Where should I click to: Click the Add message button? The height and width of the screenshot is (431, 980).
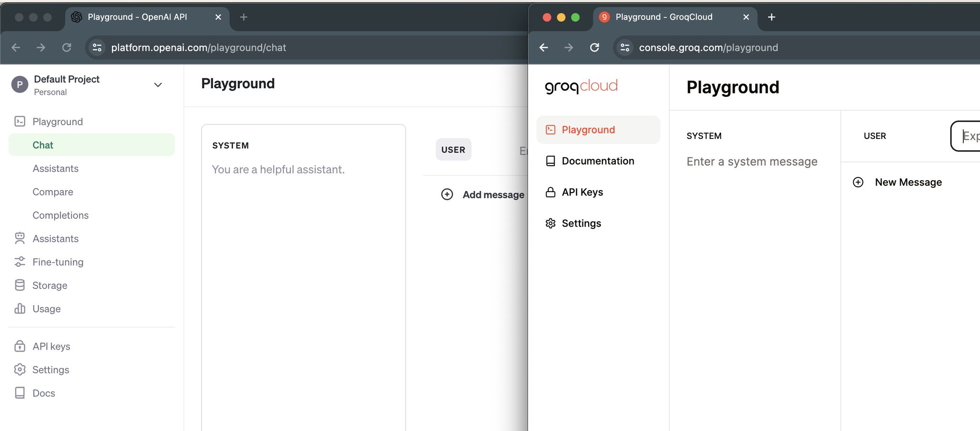[482, 194]
